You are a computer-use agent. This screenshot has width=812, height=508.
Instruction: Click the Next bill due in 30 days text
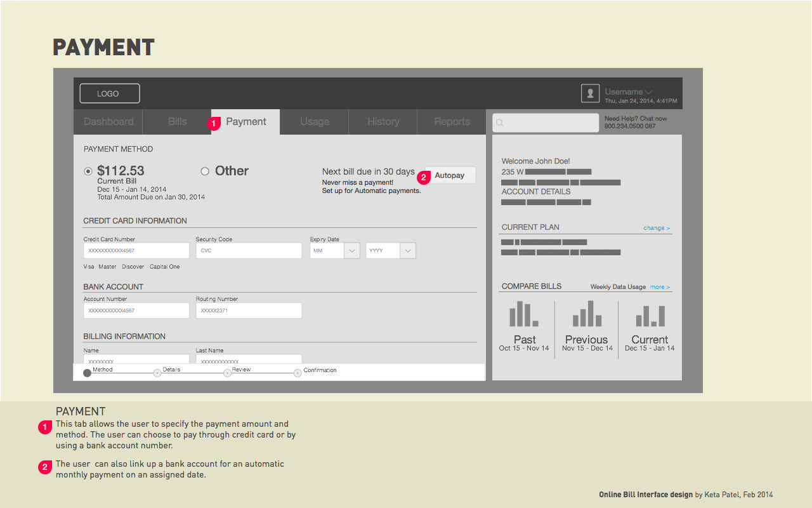(x=368, y=171)
